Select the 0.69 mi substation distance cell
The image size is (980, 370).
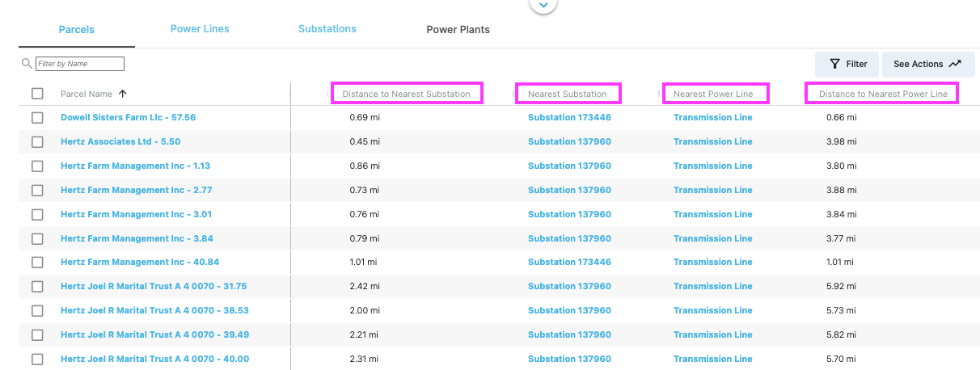365,118
